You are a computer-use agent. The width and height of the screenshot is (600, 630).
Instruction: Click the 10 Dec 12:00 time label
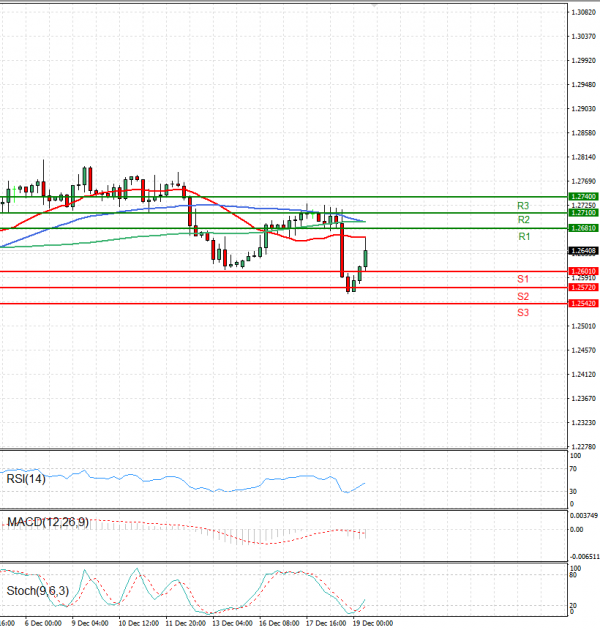(x=139, y=623)
